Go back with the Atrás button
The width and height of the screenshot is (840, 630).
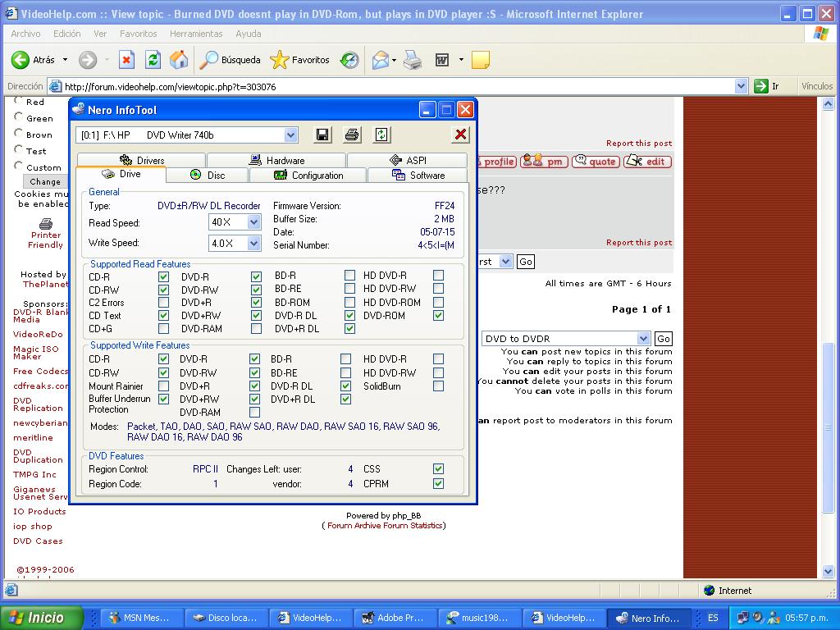(33, 60)
